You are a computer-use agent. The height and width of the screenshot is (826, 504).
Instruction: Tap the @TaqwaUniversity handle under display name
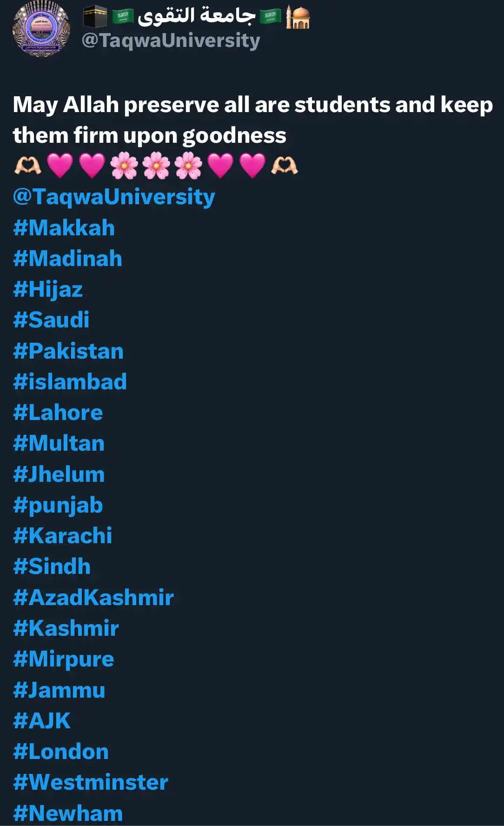pos(171,40)
